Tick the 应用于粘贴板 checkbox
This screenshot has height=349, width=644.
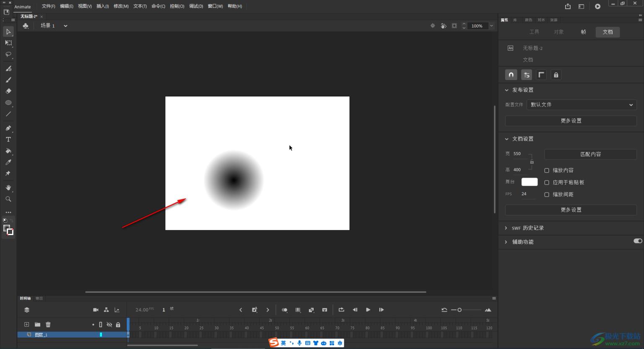coord(547,183)
